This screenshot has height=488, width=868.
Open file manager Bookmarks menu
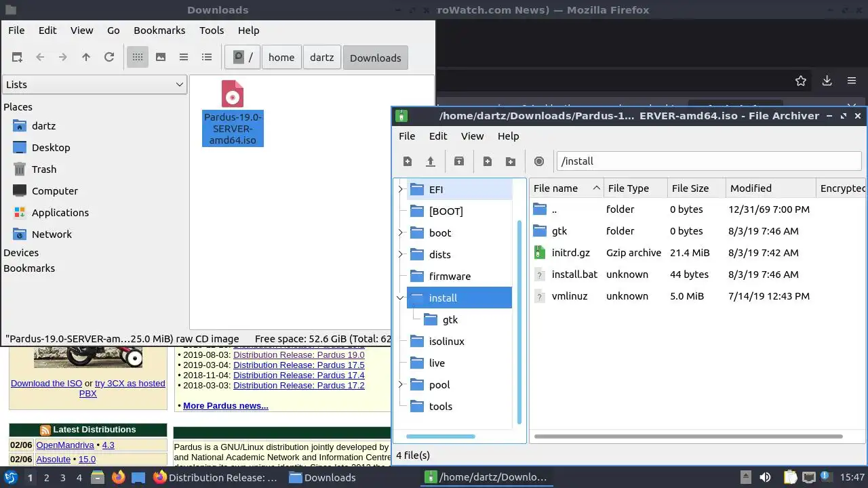point(159,30)
